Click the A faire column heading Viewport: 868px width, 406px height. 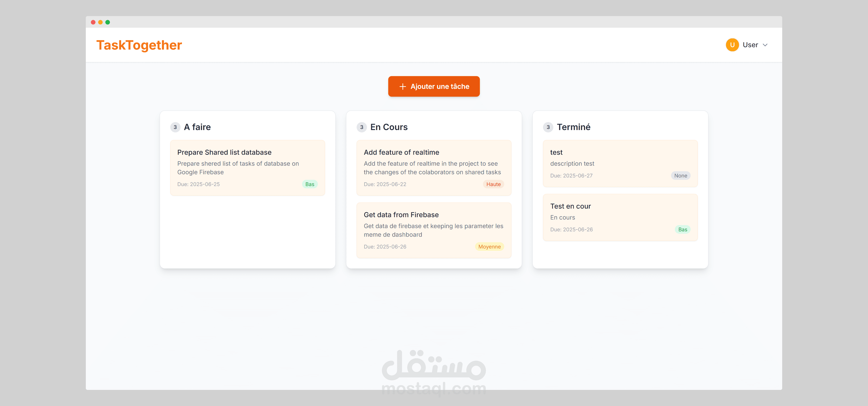click(x=197, y=127)
